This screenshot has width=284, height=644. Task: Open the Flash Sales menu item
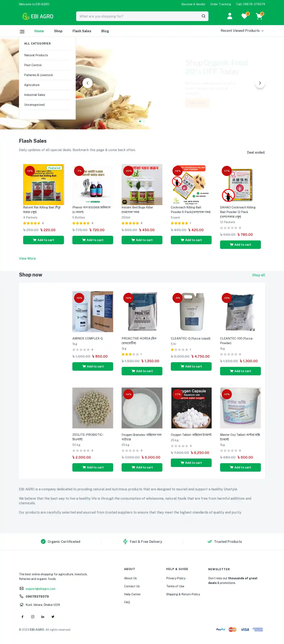coord(82,31)
